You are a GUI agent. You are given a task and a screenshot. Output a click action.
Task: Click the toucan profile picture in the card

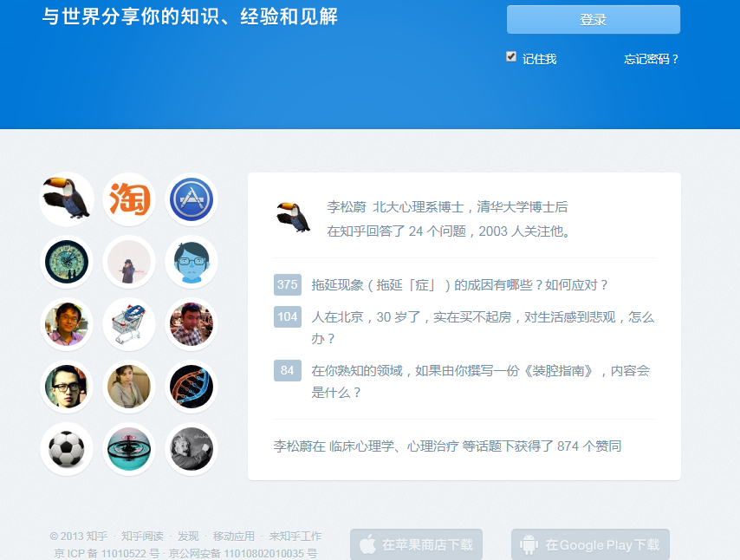(x=293, y=218)
